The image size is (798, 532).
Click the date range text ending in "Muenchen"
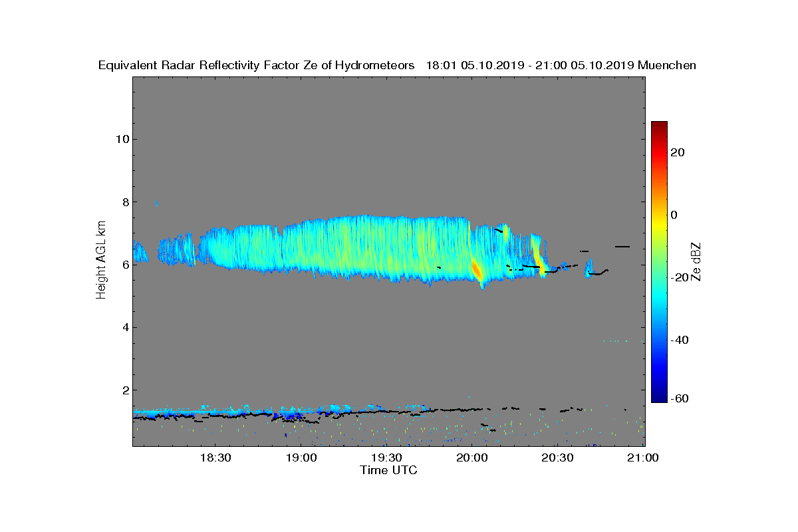tap(561, 65)
